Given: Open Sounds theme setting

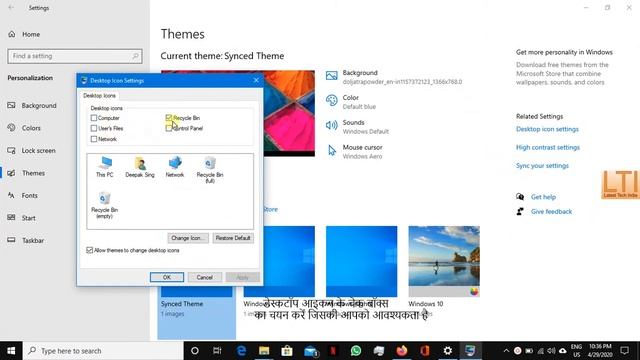Looking at the screenshot, I should (x=357, y=127).
